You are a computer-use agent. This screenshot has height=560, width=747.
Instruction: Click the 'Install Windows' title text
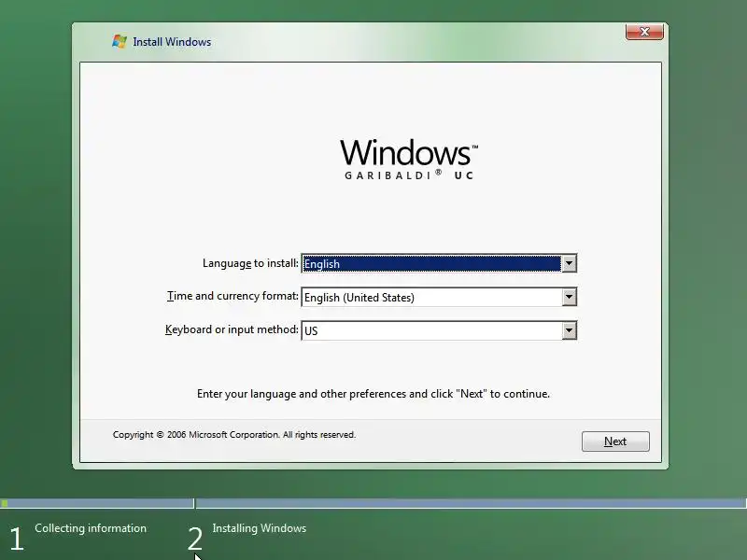[172, 42]
